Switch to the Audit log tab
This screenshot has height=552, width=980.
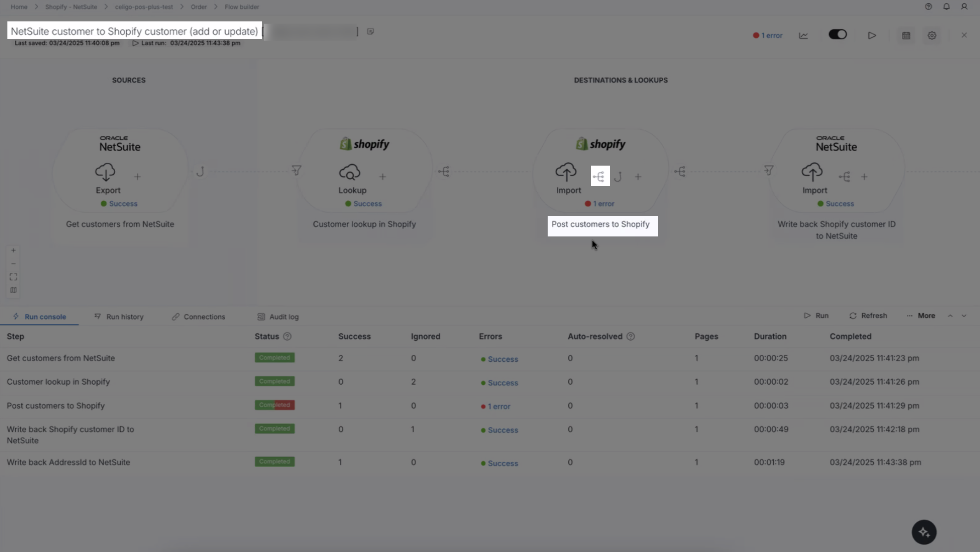click(278, 316)
